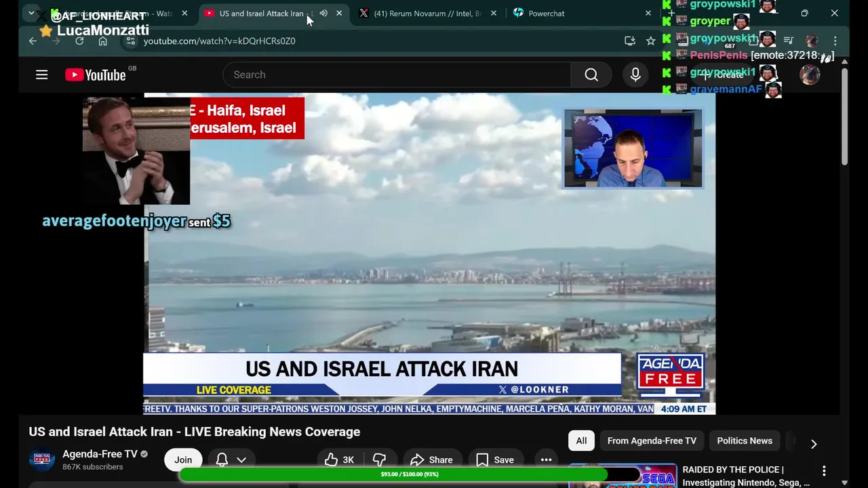The image size is (868, 488).
Task: Close the Rerum Novarum tab
Action: (x=494, y=13)
